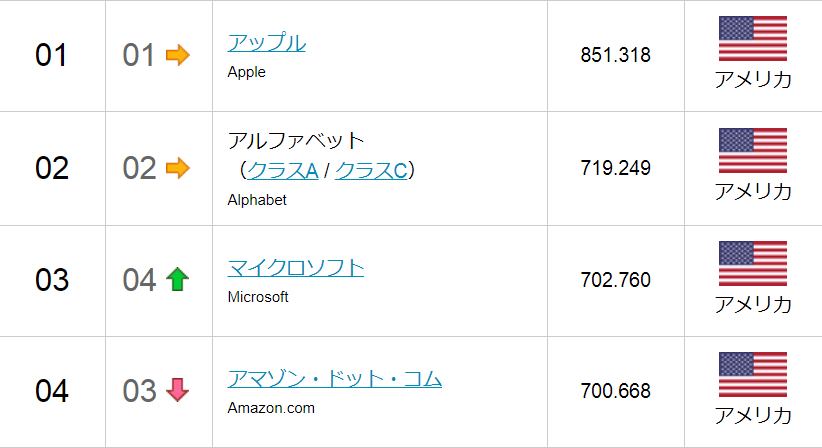Screen dimensions: 822x448
Task: Click the red down arrow for Amazon
Action: pyautogui.click(x=177, y=390)
